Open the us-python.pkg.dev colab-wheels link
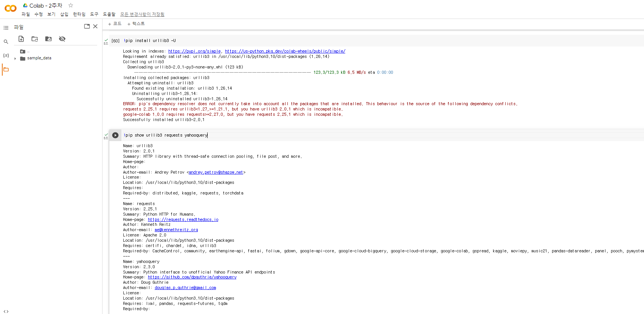 pos(285,51)
